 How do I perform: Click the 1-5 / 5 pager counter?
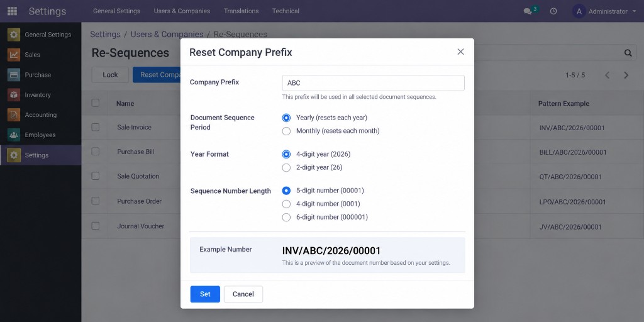575,75
